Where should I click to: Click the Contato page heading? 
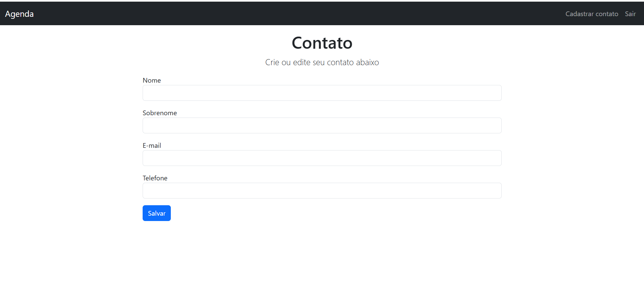(x=322, y=43)
